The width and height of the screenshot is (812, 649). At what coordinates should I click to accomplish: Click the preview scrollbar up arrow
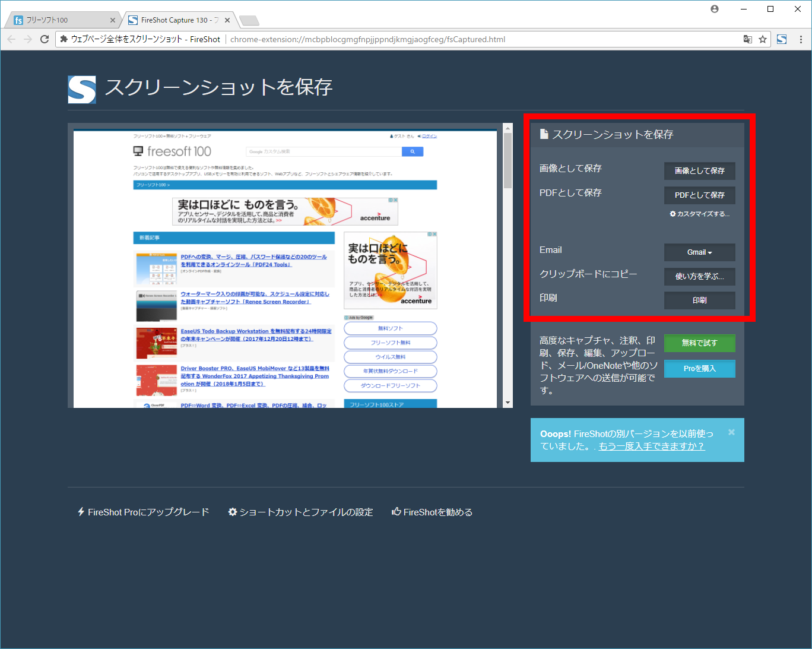click(x=507, y=128)
